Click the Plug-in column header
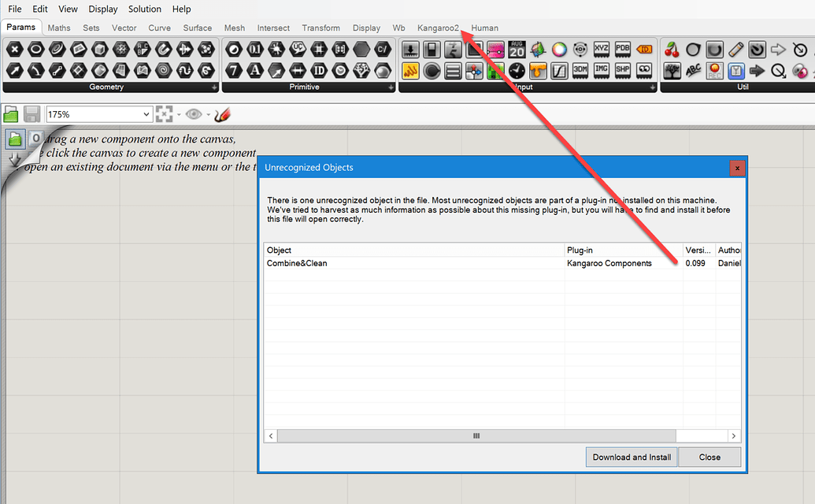Image resolution: width=815 pixels, height=504 pixels. (x=623, y=250)
